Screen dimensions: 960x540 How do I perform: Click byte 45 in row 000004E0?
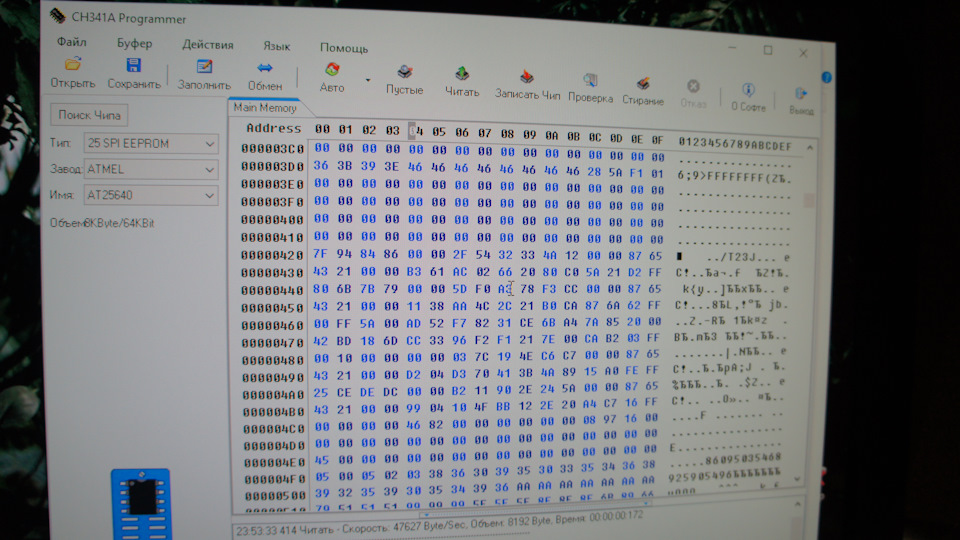click(x=321, y=459)
